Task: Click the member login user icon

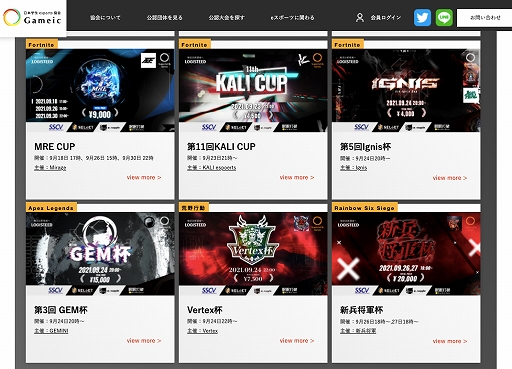Action: [360, 17]
